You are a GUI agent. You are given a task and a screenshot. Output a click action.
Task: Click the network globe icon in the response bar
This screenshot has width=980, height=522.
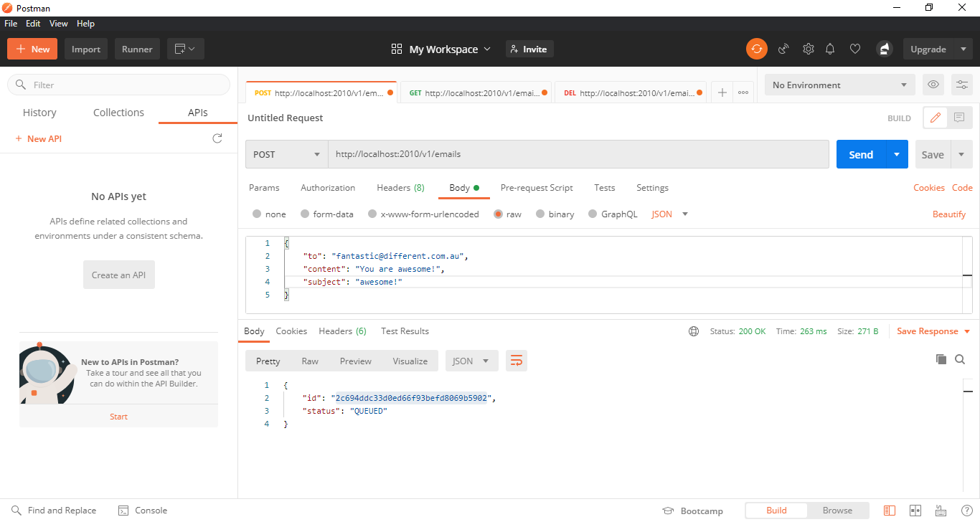coord(693,331)
